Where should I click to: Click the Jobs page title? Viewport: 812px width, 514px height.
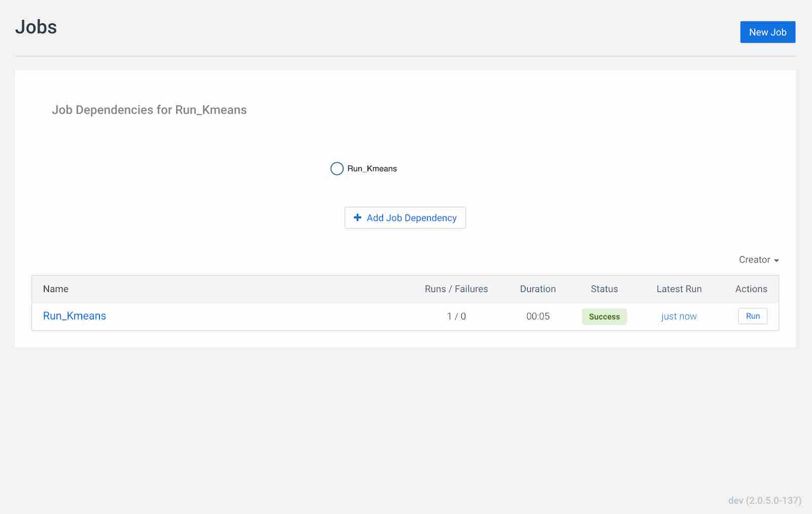point(36,27)
